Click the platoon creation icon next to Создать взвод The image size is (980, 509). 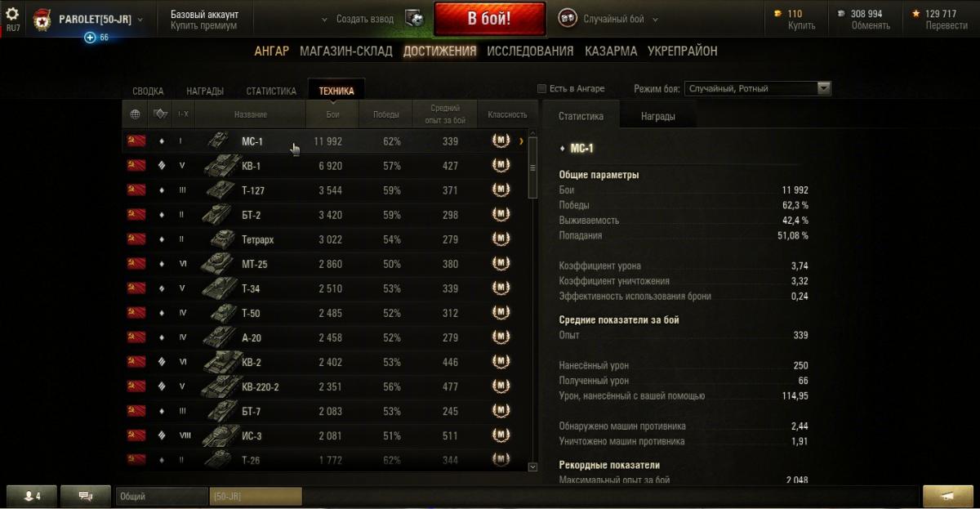click(x=414, y=18)
